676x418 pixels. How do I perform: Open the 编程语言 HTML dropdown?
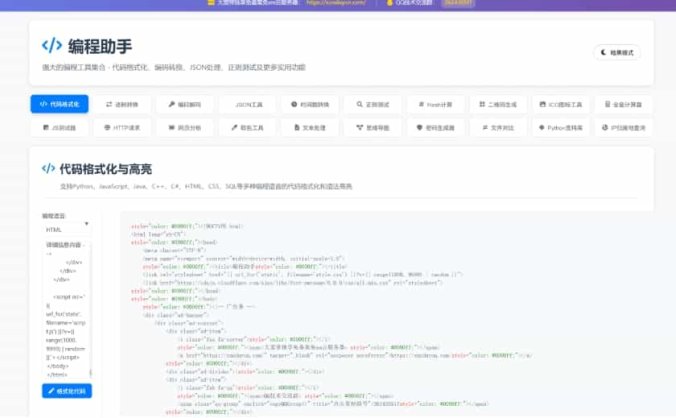click(x=67, y=229)
